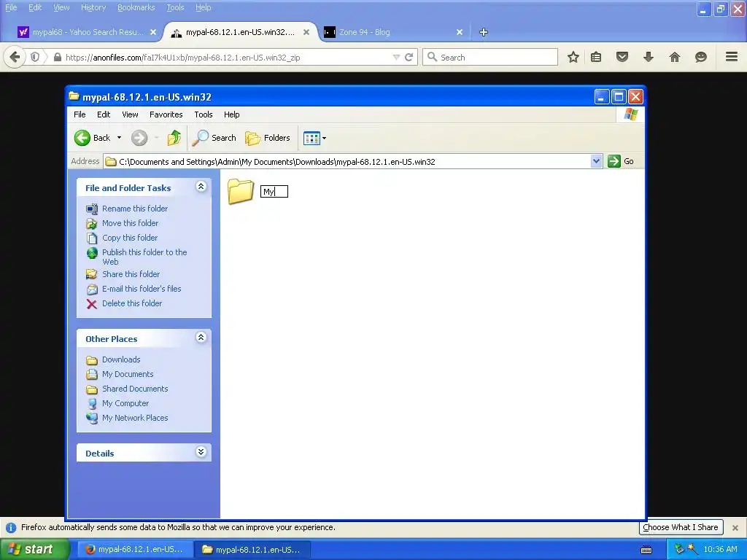The width and height of the screenshot is (747, 560).
Task: Click the smiley chat icon in toolbar
Action: click(x=701, y=57)
